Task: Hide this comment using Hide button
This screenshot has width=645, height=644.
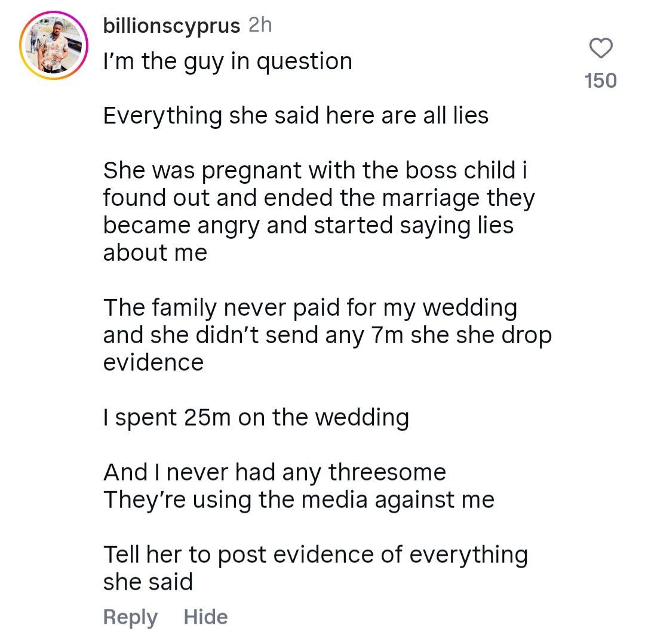Action: point(205,617)
